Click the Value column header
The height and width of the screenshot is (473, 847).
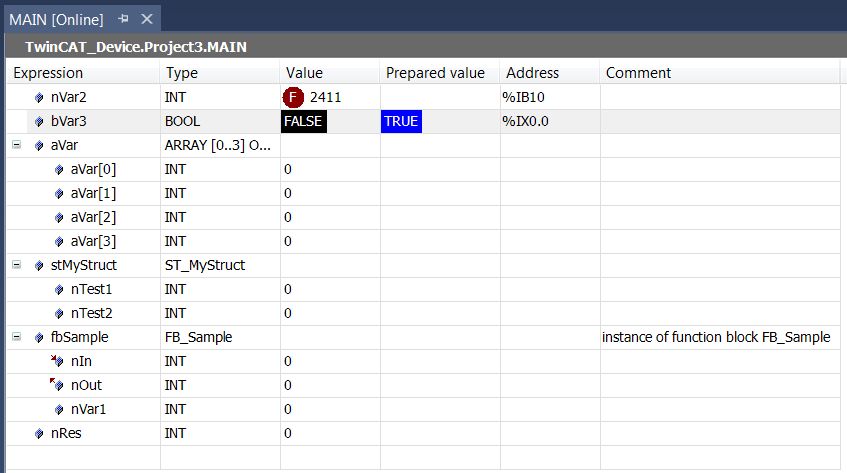click(330, 73)
